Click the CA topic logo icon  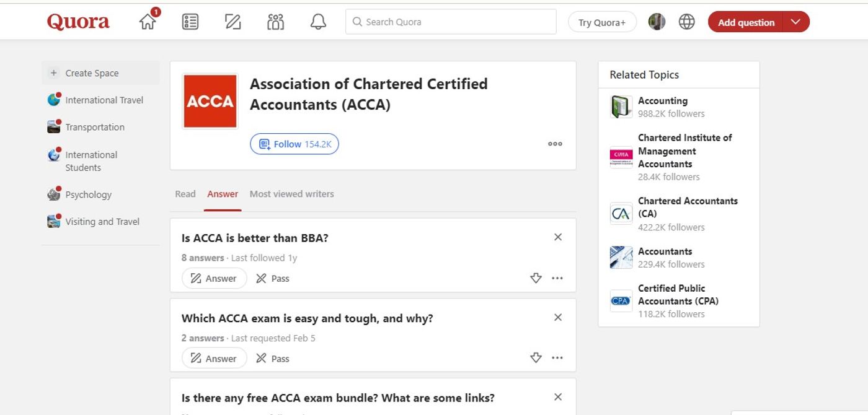pyautogui.click(x=621, y=214)
